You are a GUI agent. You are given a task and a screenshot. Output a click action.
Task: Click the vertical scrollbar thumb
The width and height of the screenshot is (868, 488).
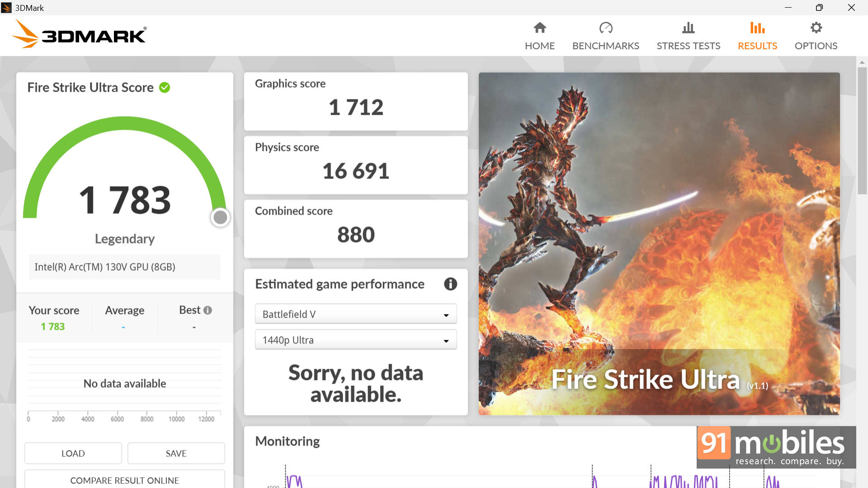coord(862,131)
